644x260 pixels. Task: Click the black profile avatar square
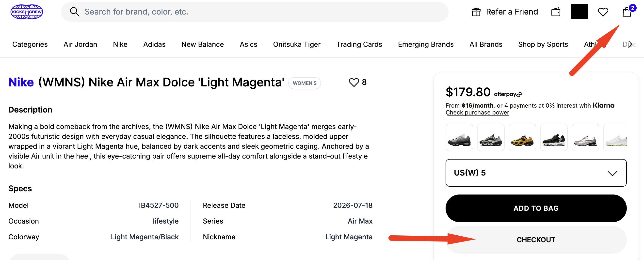[579, 12]
